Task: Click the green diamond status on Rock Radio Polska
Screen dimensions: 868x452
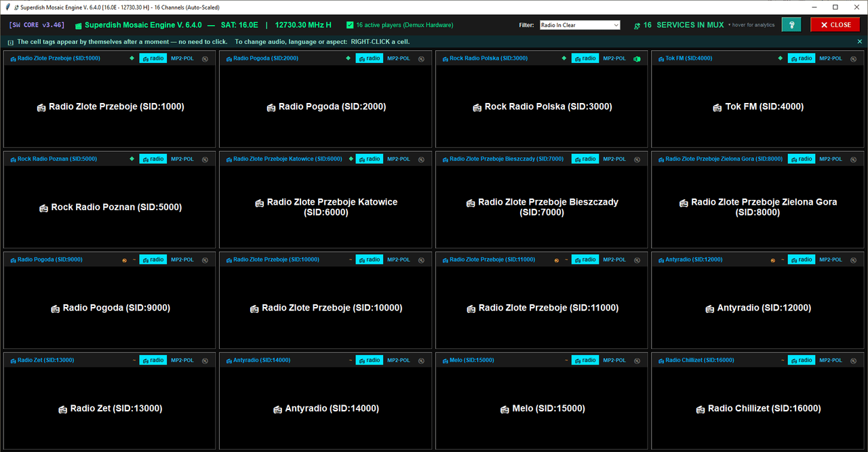Action: click(564, 58)
